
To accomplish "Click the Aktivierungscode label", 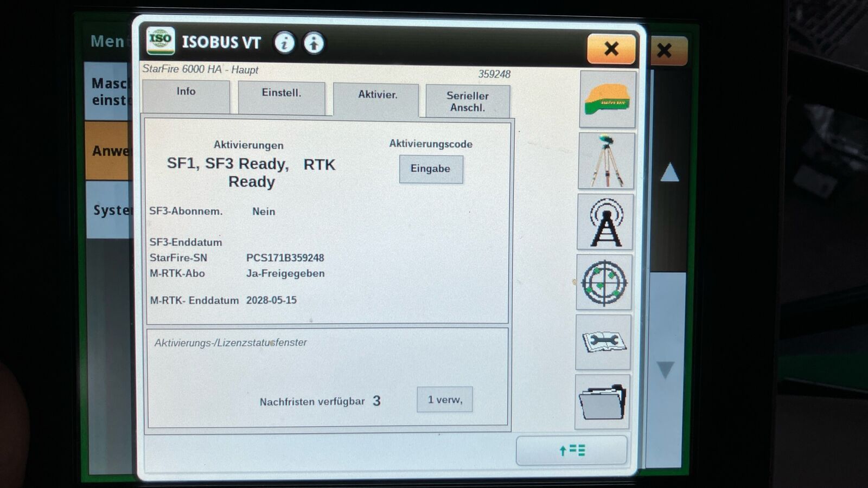I will [431, 144].
